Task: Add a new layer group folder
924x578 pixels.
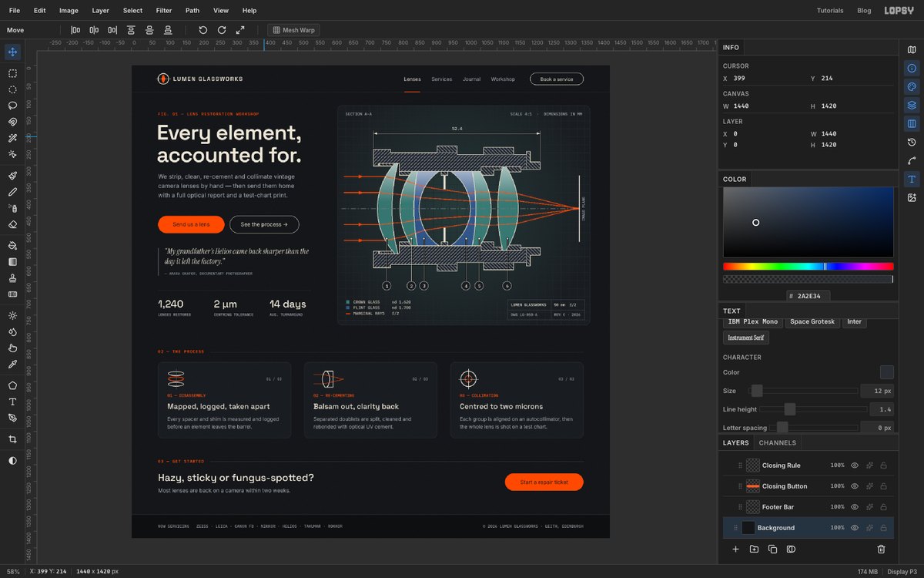Action: pos(754,549)
